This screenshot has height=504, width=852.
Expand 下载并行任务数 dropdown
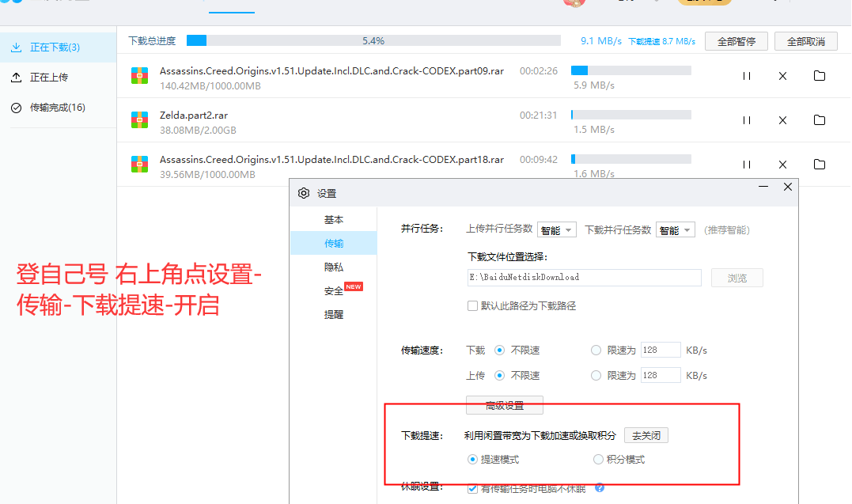point(676,230)
